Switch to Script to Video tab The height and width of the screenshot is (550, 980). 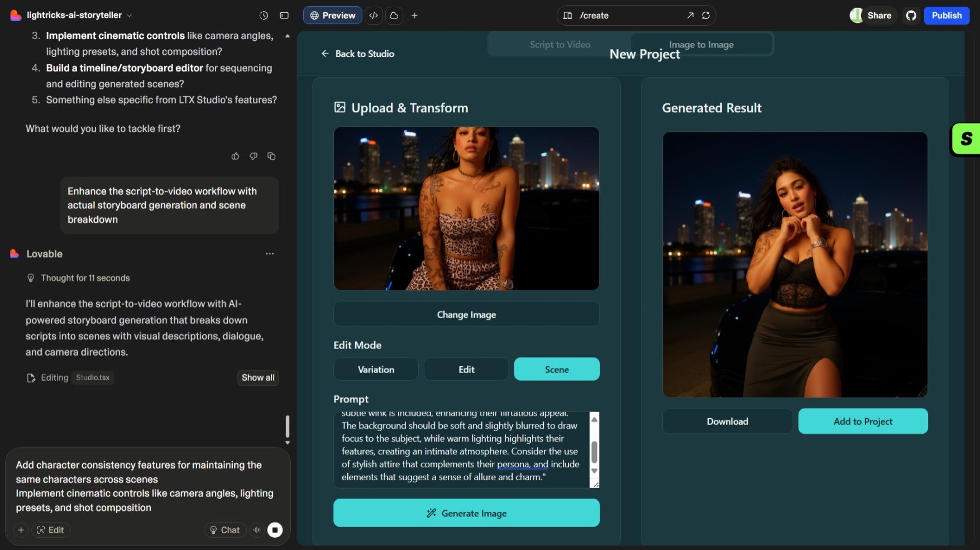[560, 45]
